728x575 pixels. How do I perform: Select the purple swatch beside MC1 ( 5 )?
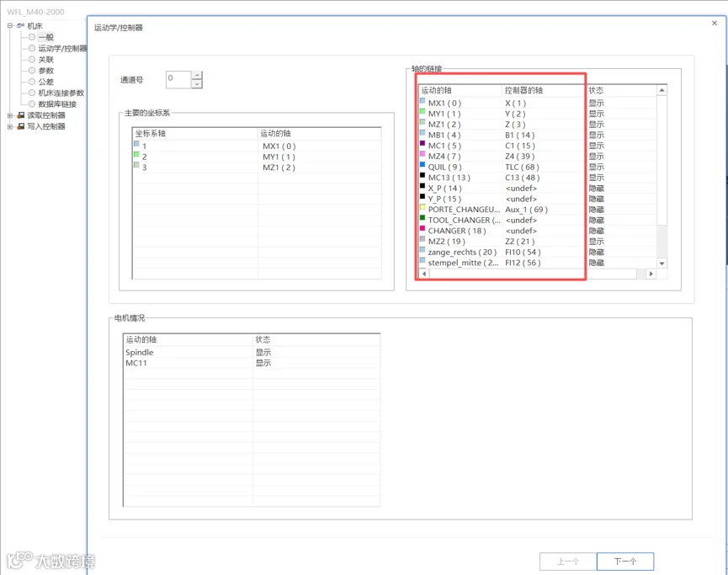click(422, 143)
